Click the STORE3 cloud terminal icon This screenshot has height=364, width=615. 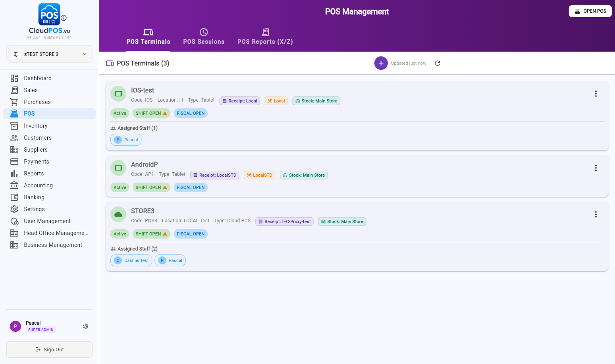click(118, 214)
